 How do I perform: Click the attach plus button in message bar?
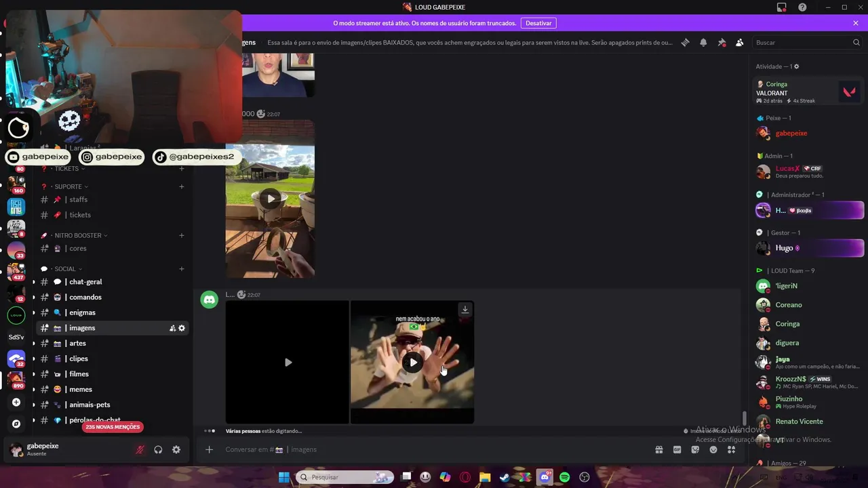[x=209, y=449]
